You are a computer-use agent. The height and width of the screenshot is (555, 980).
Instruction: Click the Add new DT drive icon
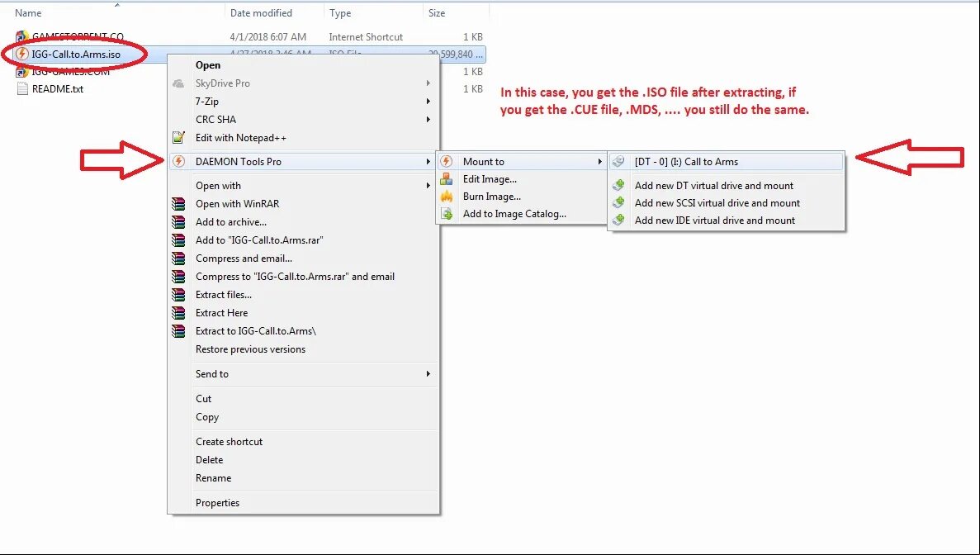click(618, 185)
